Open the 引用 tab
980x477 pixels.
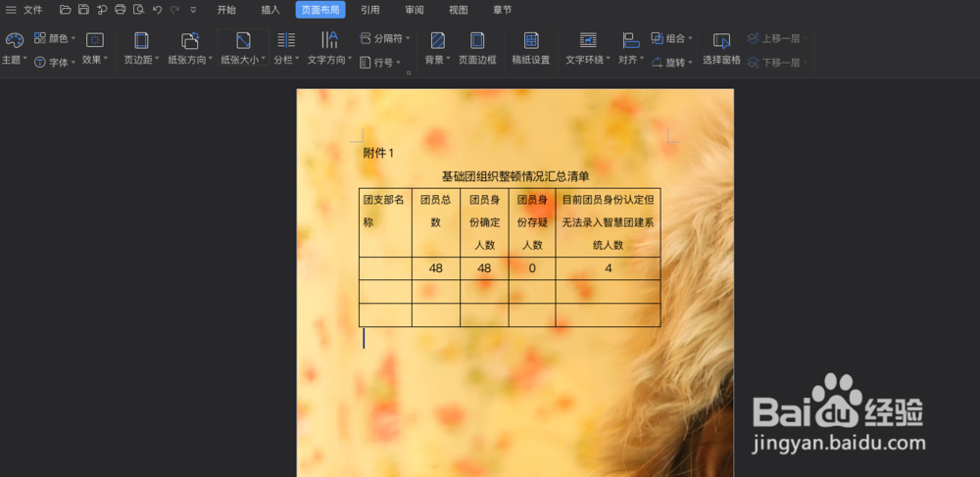click(370, 10)
